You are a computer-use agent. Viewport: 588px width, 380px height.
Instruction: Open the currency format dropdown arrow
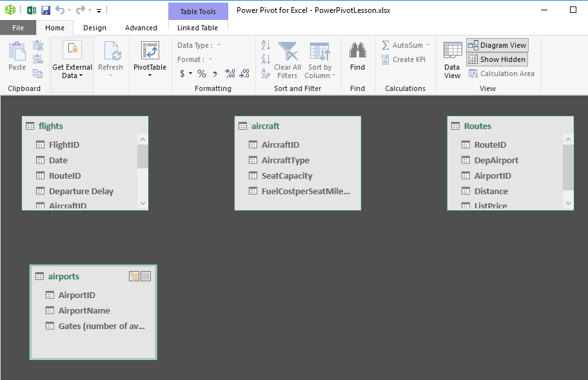(x=191, y=74)
